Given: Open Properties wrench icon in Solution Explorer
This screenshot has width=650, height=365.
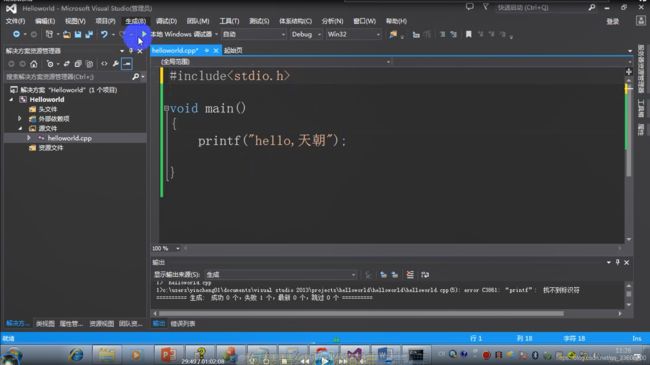Looking at the screenshot, I should [x=116, y=64].
